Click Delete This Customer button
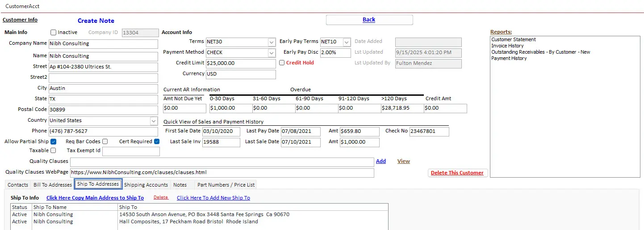 (x=457, y=173)
